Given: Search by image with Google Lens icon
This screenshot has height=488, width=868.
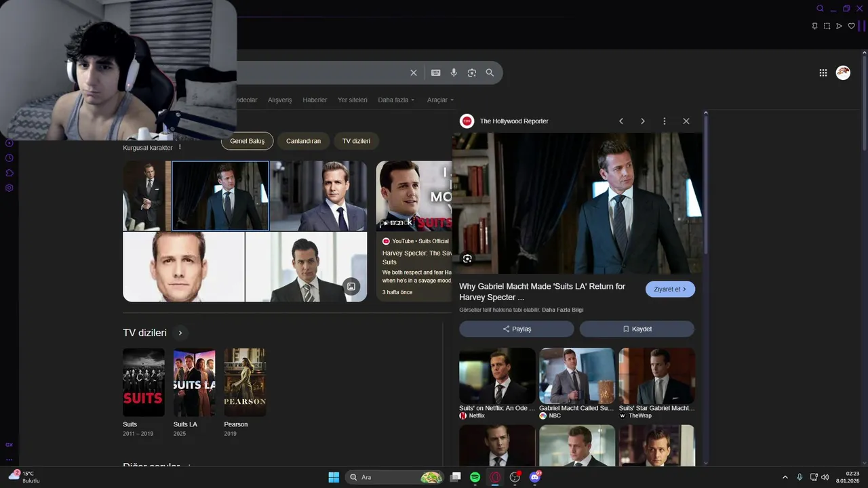Looking at the screenshot, I should pos(472,73).
